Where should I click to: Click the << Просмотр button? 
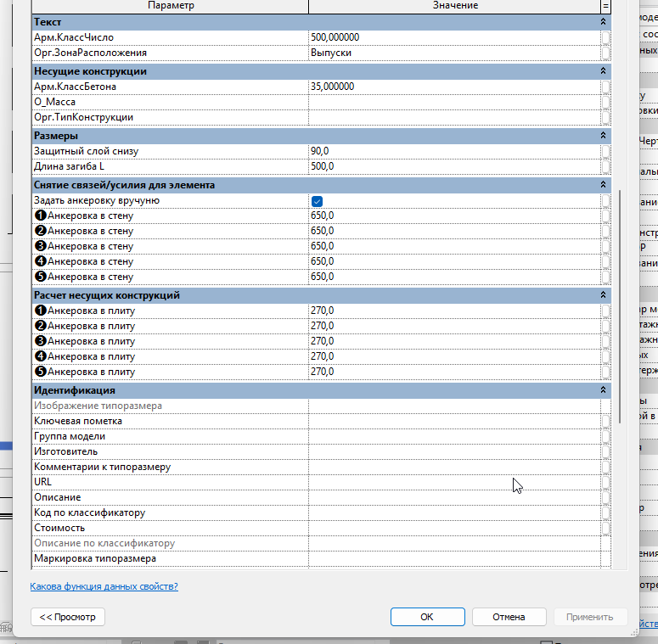pos(68,617)
